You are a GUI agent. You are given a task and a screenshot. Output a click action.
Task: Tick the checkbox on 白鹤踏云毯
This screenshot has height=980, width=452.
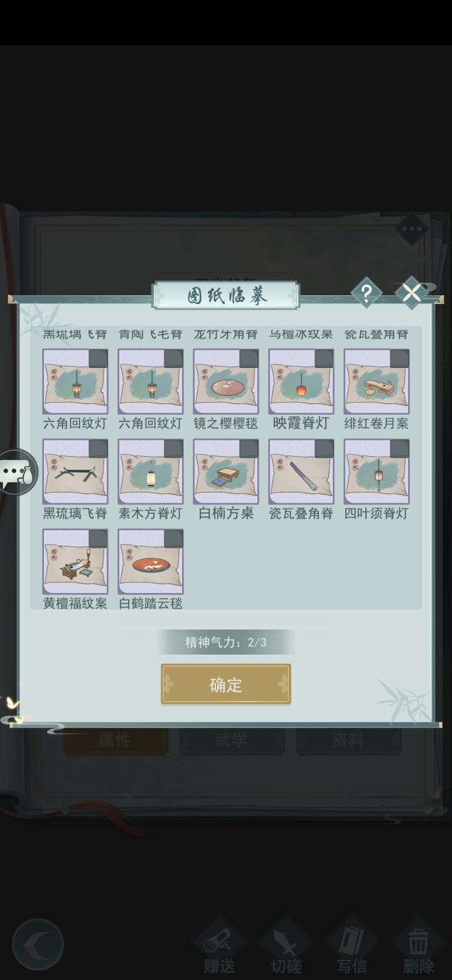coord(173,539)
